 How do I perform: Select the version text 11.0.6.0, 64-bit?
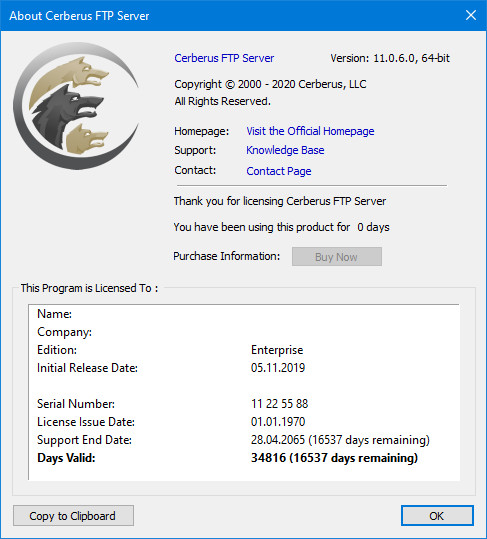[x=411, y=58]
